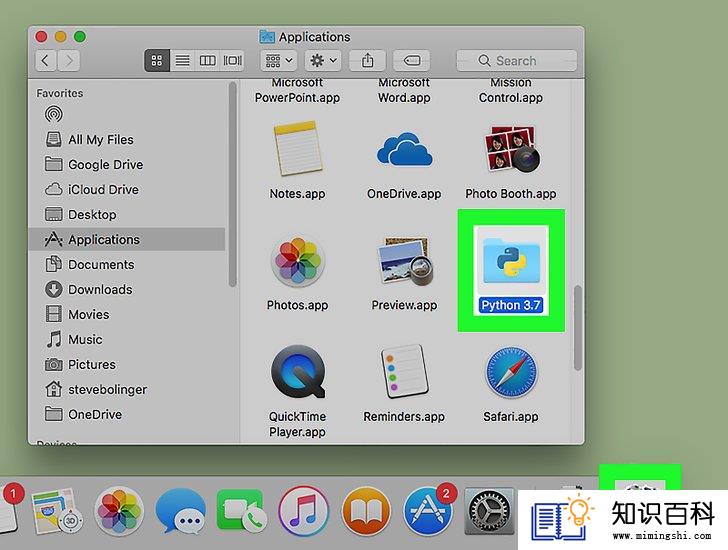The image size is (728, 550).
Task: Open iTunes from the Dock
Action: pos(304,512)
